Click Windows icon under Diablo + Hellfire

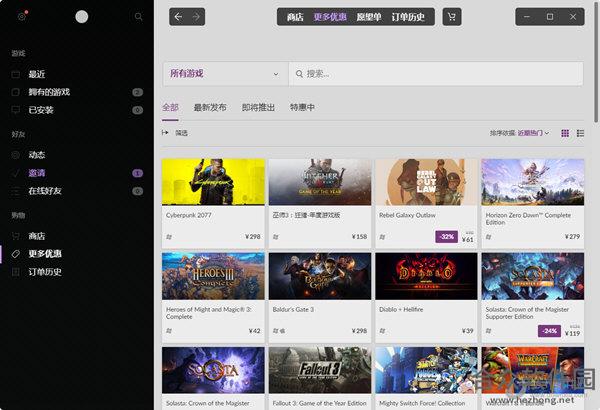point(382,331)
